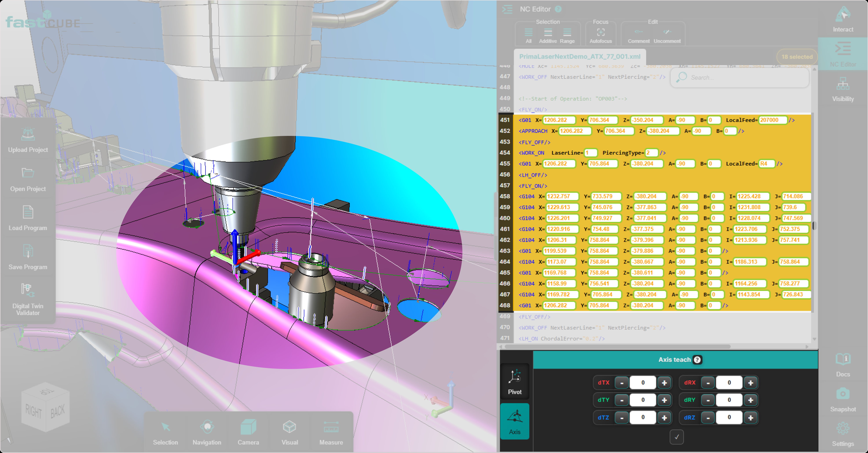Increase dRY with the plus button
868x453 pixels.
point(750,400)
